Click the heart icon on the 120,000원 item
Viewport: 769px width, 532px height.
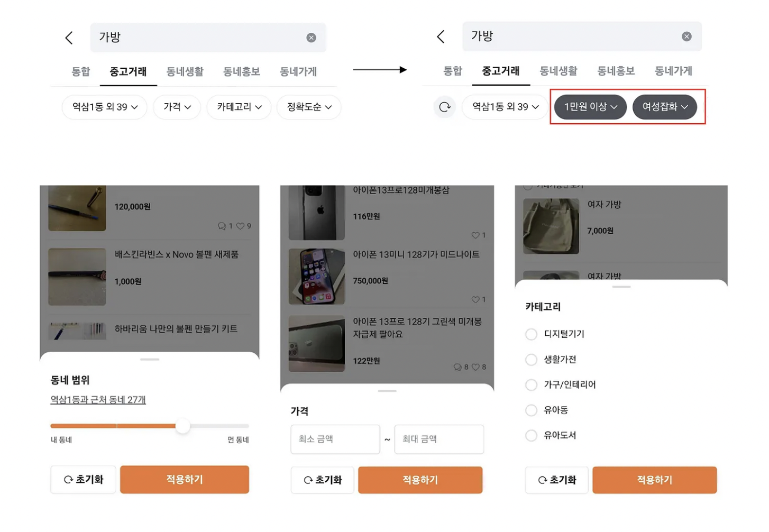(x=241, y=226)
